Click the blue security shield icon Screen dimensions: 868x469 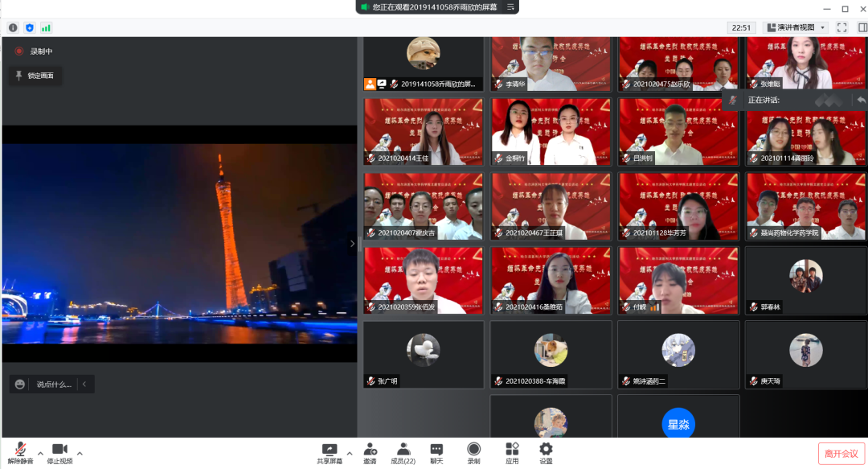[x=30, y=27]
